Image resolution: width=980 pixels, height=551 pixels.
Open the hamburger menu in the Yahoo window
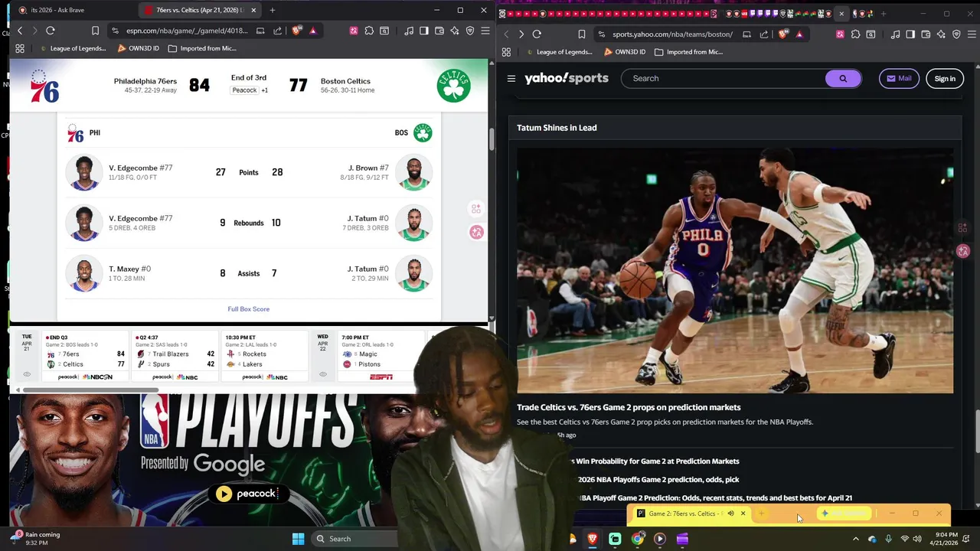pos(972,34)
